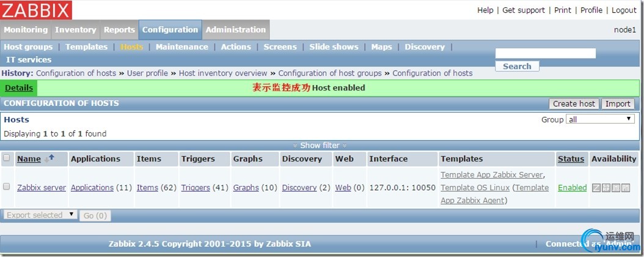This screenshot has width=644, height=257.
Task: Go to Maintenance submenu
Action: (182, 47)
